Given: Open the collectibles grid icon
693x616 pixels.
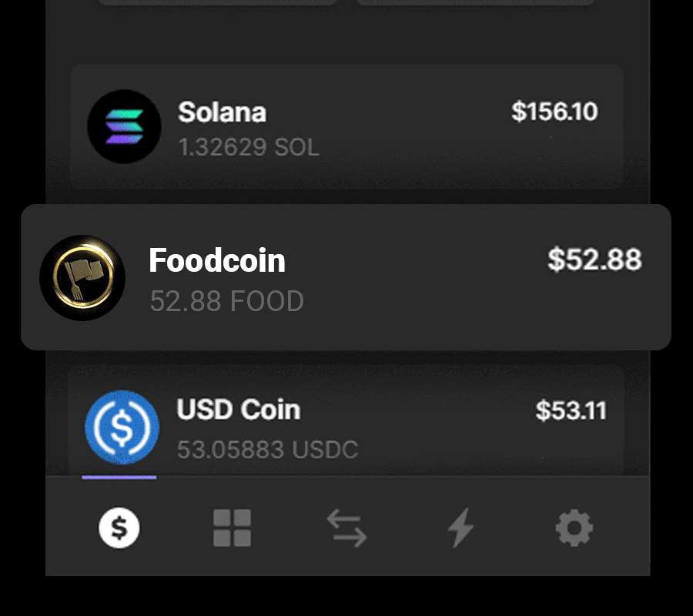Looking at the screenshot, I should tap(232, 527).
